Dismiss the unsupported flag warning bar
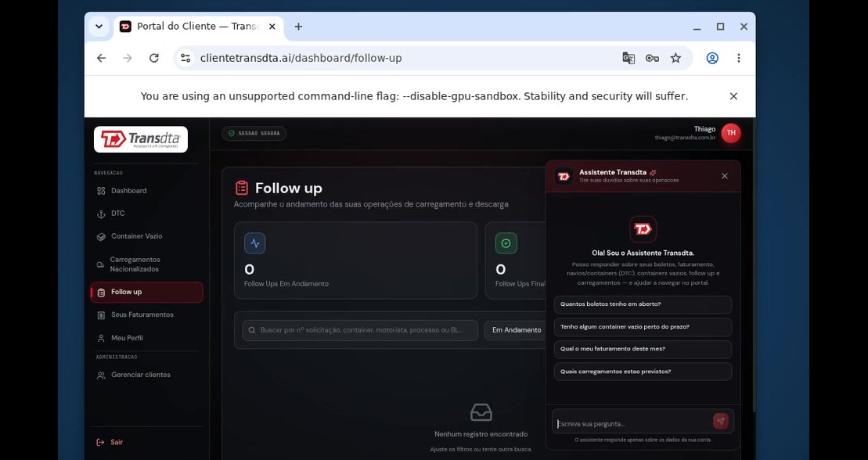868x460 pixels. click(x=733, y=96)
